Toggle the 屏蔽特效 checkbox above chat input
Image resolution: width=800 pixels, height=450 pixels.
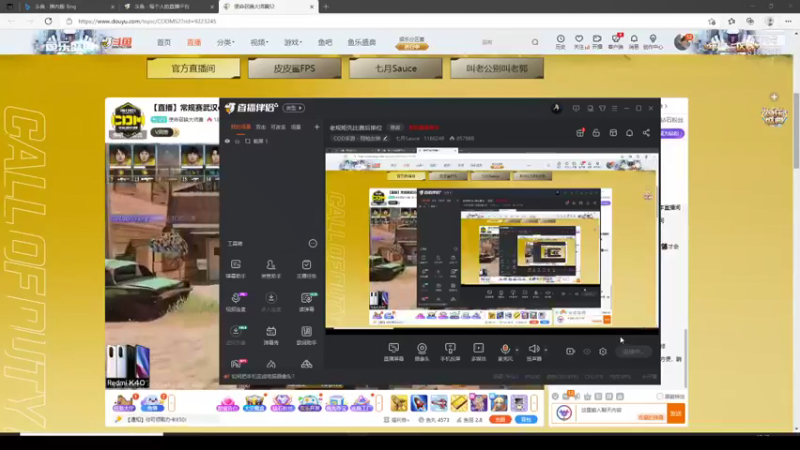coord(659,396)
